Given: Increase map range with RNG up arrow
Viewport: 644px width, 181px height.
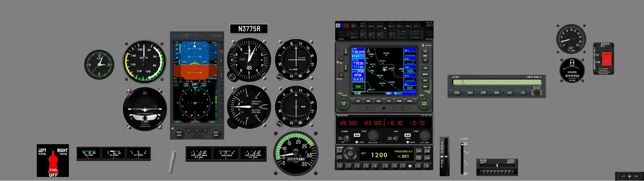Looking at the screenshot, I should point(425,51).
